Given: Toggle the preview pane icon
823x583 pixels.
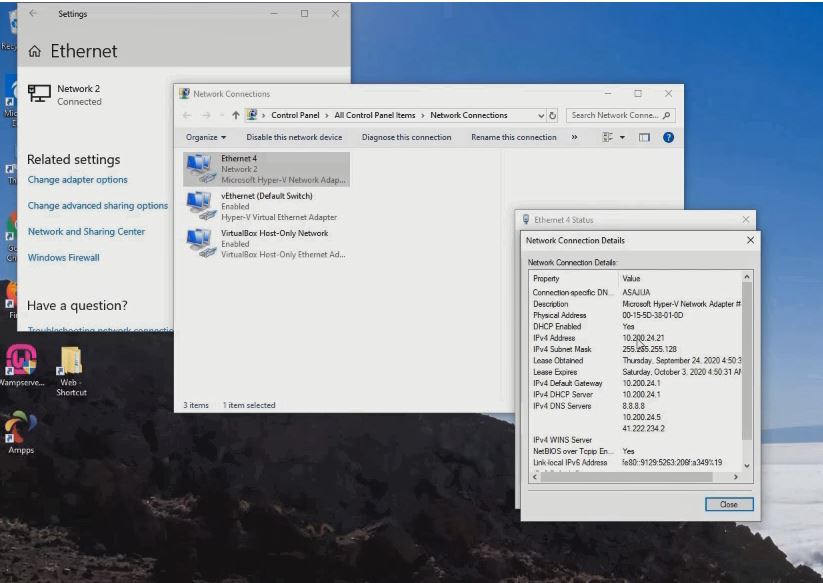Looking at the screenshot, I should point(644,137).
